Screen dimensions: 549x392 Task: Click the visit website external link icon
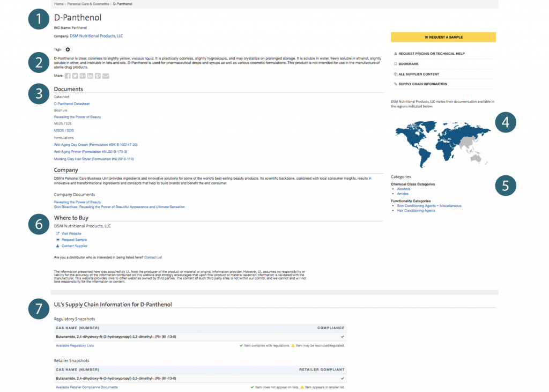[57, 234]
